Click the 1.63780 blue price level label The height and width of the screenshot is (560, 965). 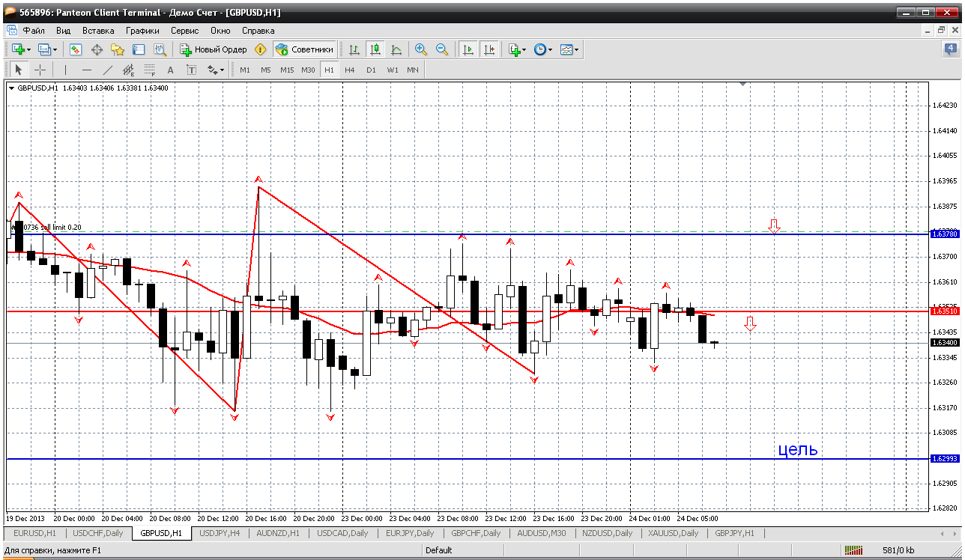tap(945, 234)
